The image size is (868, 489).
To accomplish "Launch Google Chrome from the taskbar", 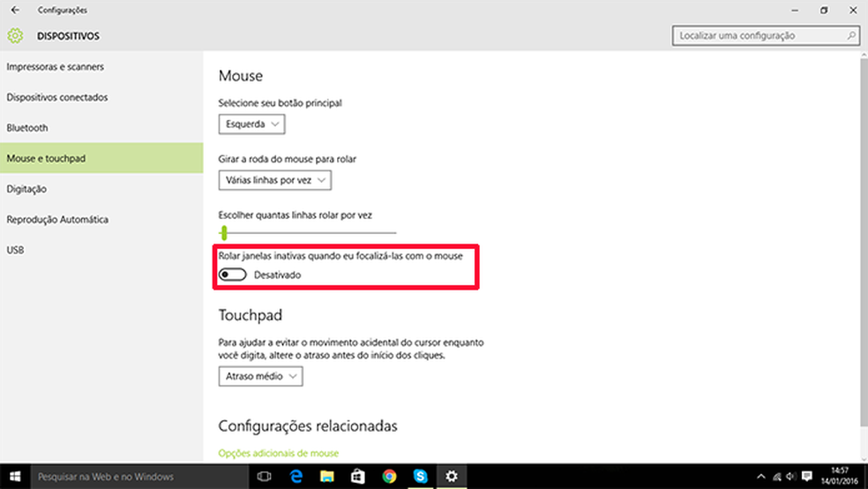I will pyautogui.click(x=389, y=477).
